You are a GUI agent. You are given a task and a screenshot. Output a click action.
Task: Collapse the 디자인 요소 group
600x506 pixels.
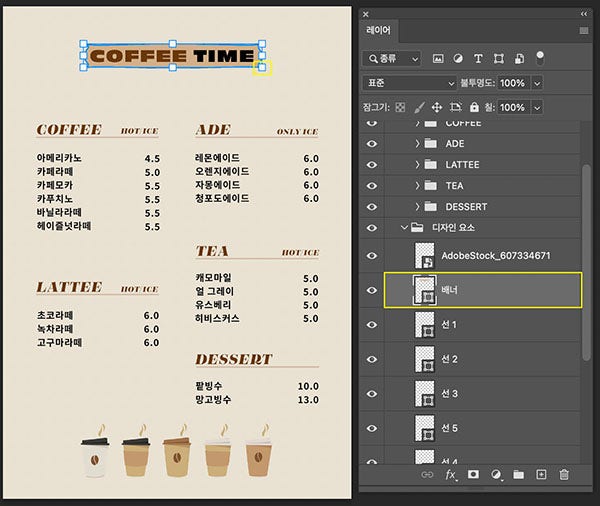click(404, 228)
